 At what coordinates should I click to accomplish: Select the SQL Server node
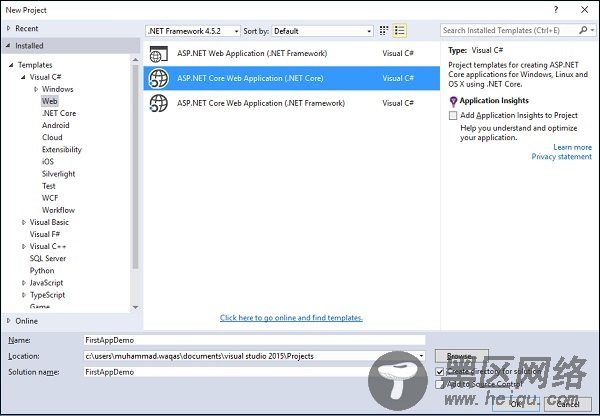click(48, 258)
